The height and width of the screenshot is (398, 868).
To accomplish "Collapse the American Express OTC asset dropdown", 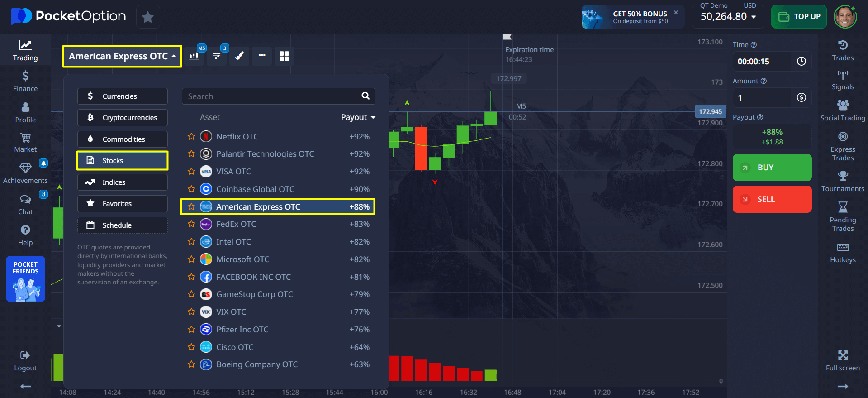I will (122, 57).
